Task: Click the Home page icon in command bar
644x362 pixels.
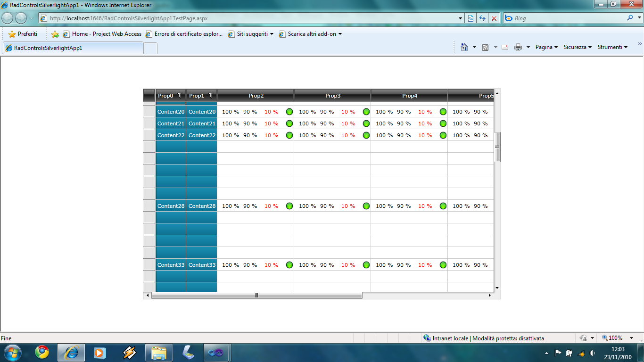Action: pos(464,47)
